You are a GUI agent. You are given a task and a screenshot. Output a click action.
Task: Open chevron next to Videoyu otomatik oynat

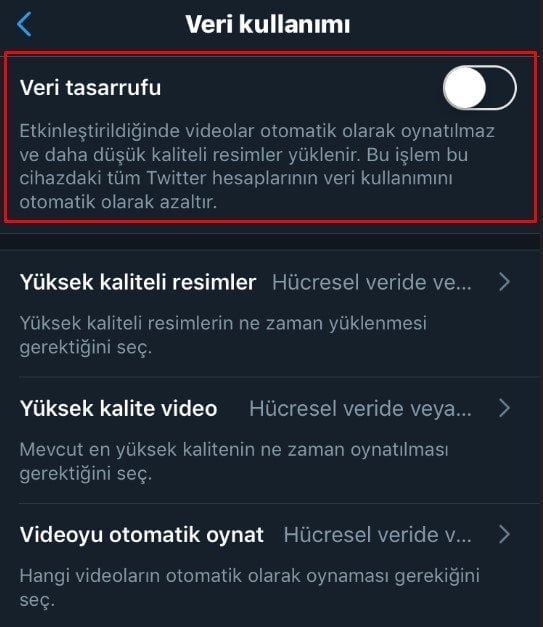[505, 535]
